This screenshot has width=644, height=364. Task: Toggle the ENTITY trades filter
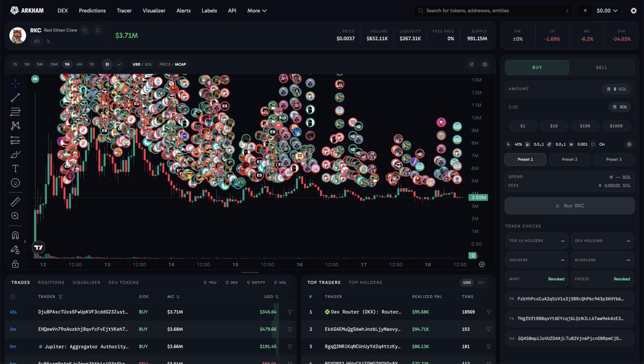[255, 283]
